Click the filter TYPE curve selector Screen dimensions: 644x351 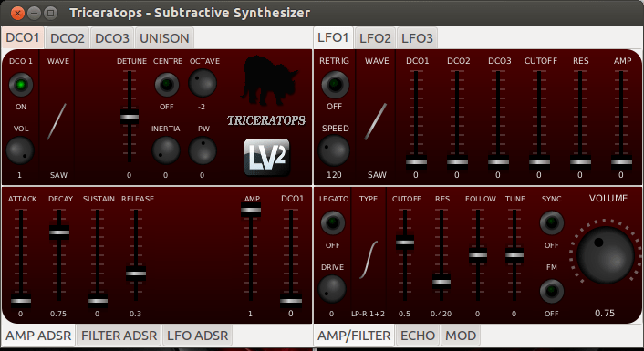pos(369,260)
